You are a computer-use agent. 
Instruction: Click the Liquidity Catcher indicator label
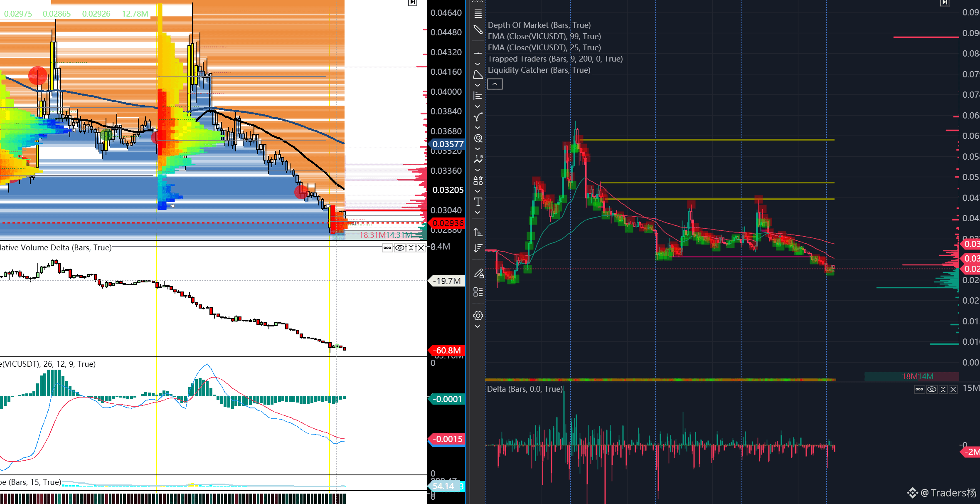click(x=539, y=70)
